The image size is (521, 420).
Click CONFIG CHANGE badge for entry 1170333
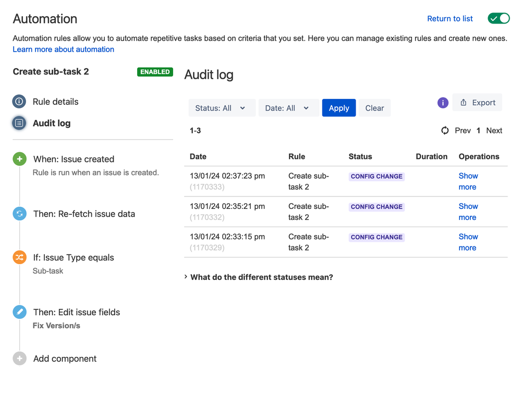(x=377, y=176)
